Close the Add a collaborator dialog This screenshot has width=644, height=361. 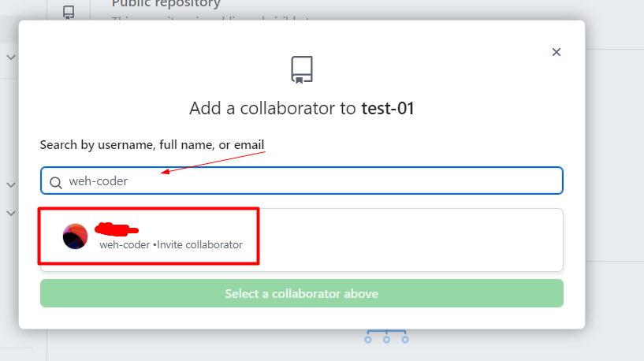coord(556,52)
